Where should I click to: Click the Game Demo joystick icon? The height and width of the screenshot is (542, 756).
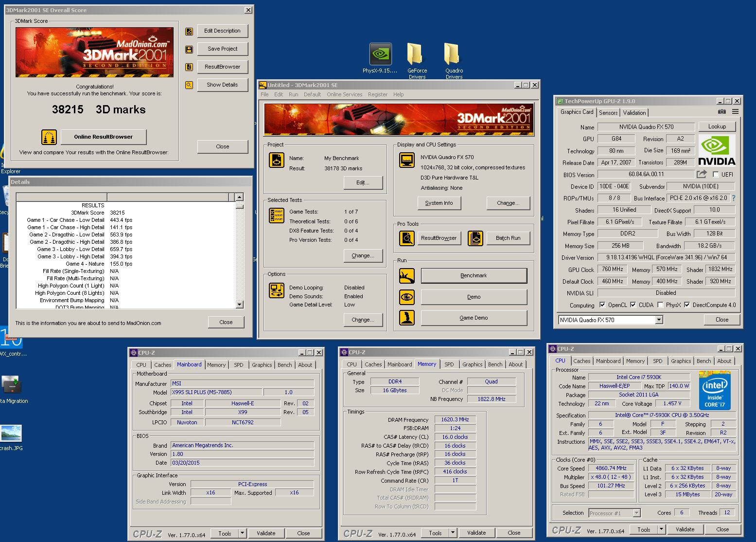click(x=406, y=318)
